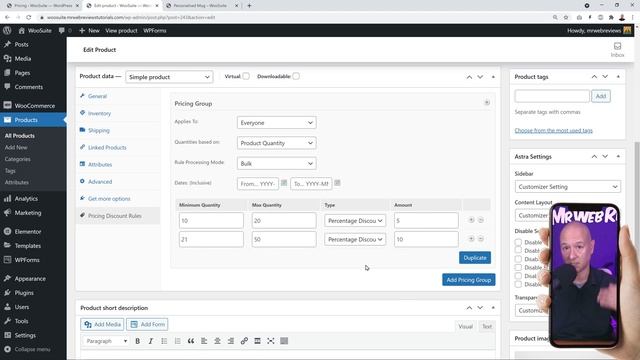Enable the Virtual checkbox
Image resolution: width=640 pixels, height=360 pixels.
tap(246, 76)
